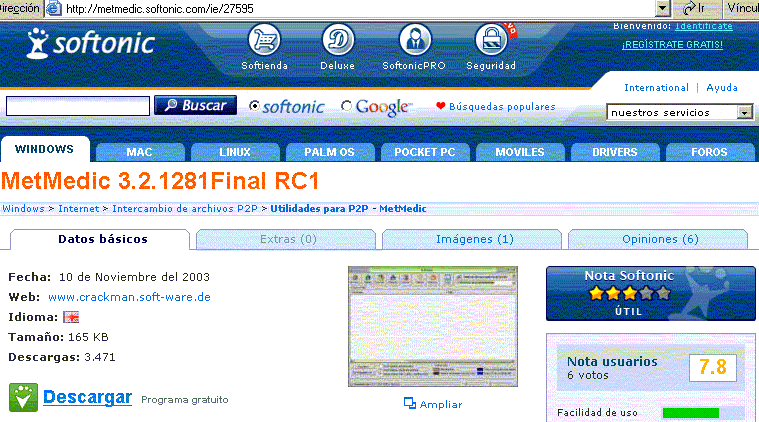Open the Ayuda help link
The image size is (759, 422).
click(722, 88)
